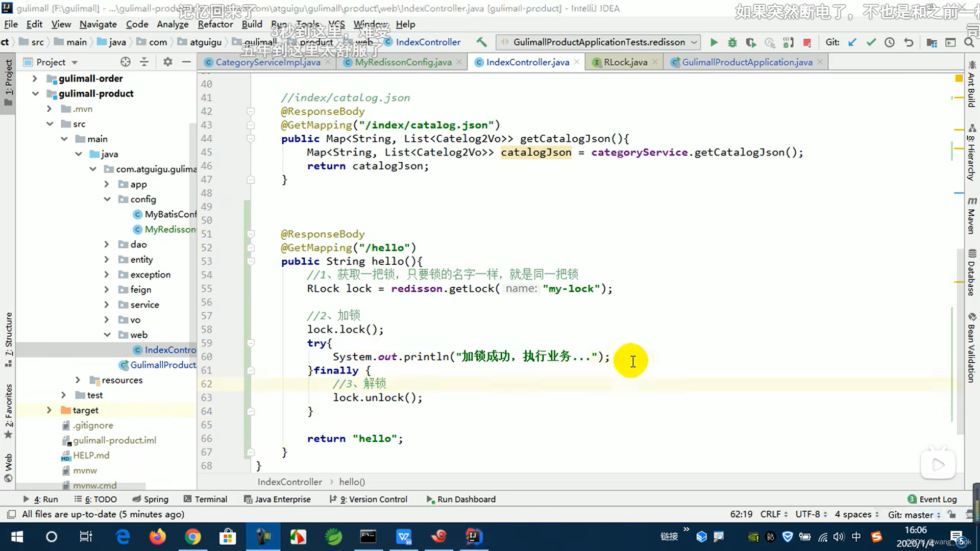Open the Run Dashboard tool window
The width and height of the screenshot is (980, 551).
460,499
